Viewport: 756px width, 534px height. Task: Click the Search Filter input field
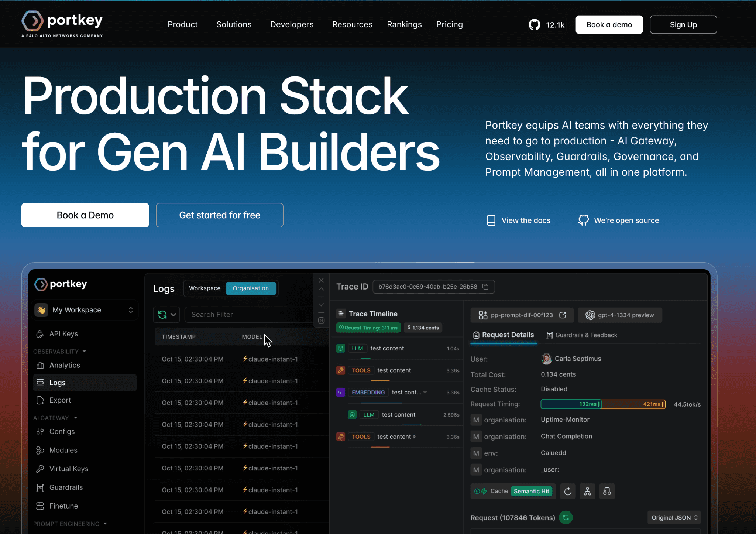click(249, 315)
